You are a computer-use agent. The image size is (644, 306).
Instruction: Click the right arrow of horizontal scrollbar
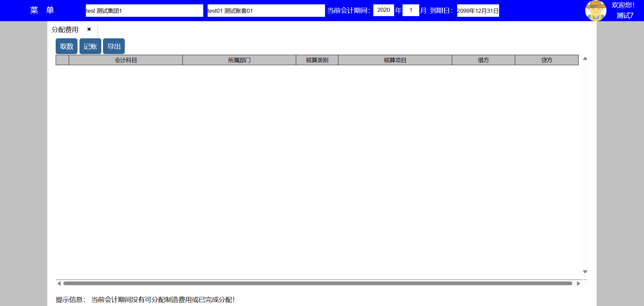pos(578,283)
